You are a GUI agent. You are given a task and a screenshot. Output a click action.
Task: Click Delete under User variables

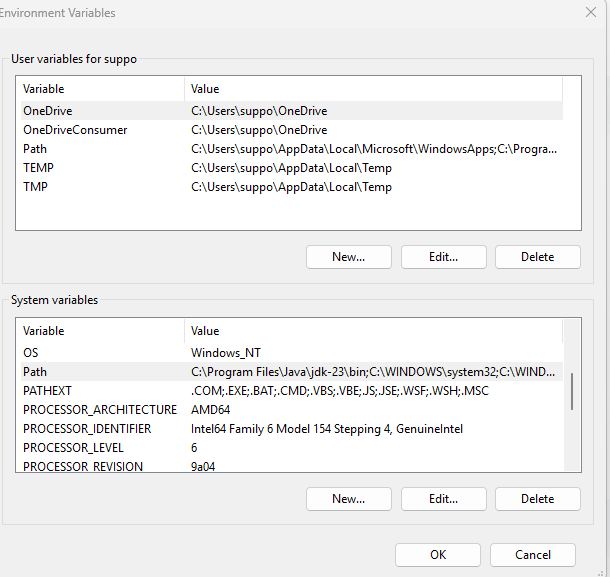(x=538, y=257)
